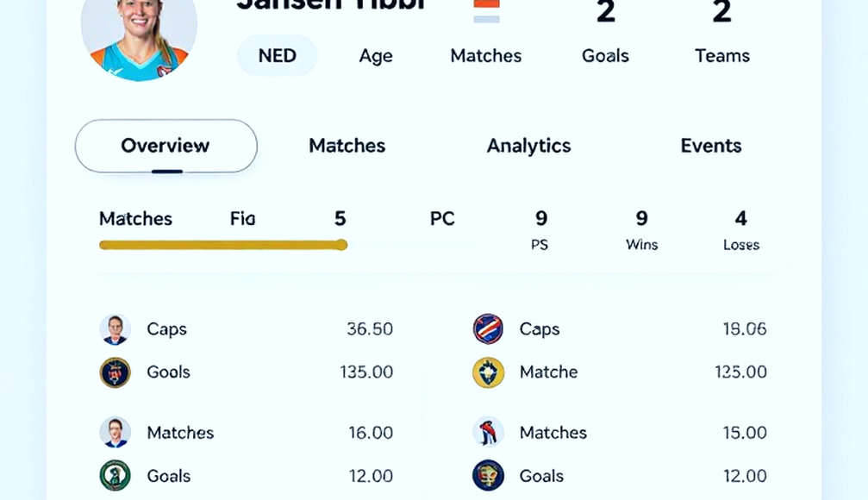Click the player figure icon beside Matches 15.00
Viewport: 868px width, 500px height.
(x=488, y=432)
